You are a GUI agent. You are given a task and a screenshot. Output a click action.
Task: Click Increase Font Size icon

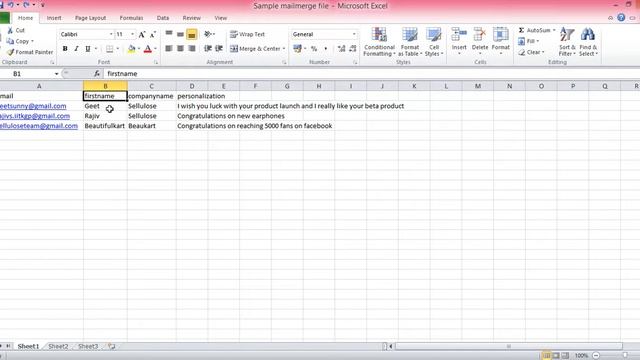[x=142, y=34]
